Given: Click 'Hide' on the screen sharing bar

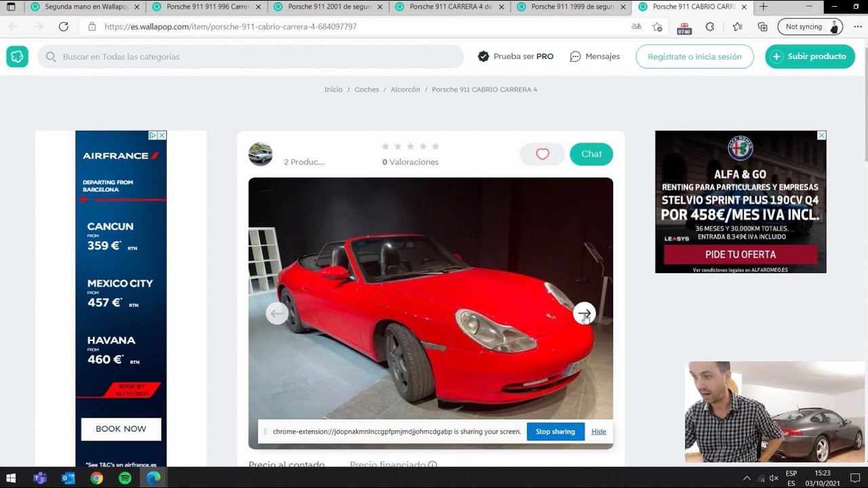Looking at the screenshot, I should [599, 431].
